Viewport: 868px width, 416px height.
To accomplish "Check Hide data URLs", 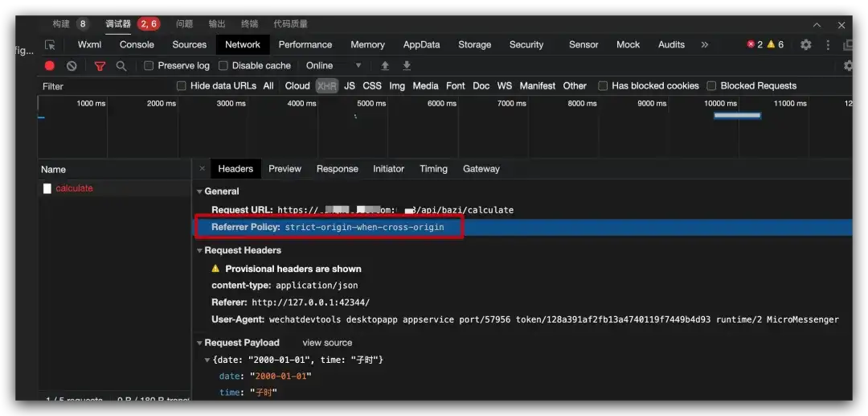I will coord(181,86).
